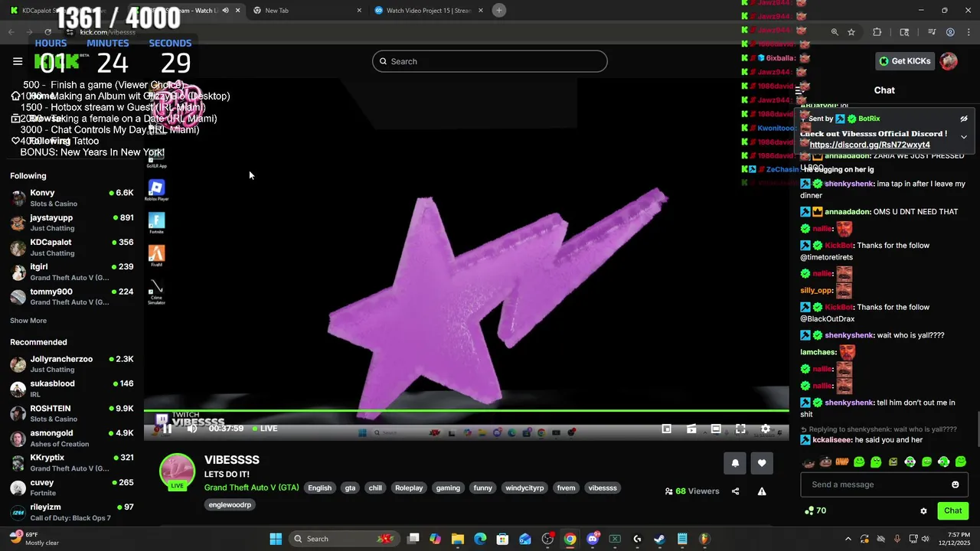Insert first quick emote in chat
This screenshot has width=980, height=551.
click(x=808, y=462)
